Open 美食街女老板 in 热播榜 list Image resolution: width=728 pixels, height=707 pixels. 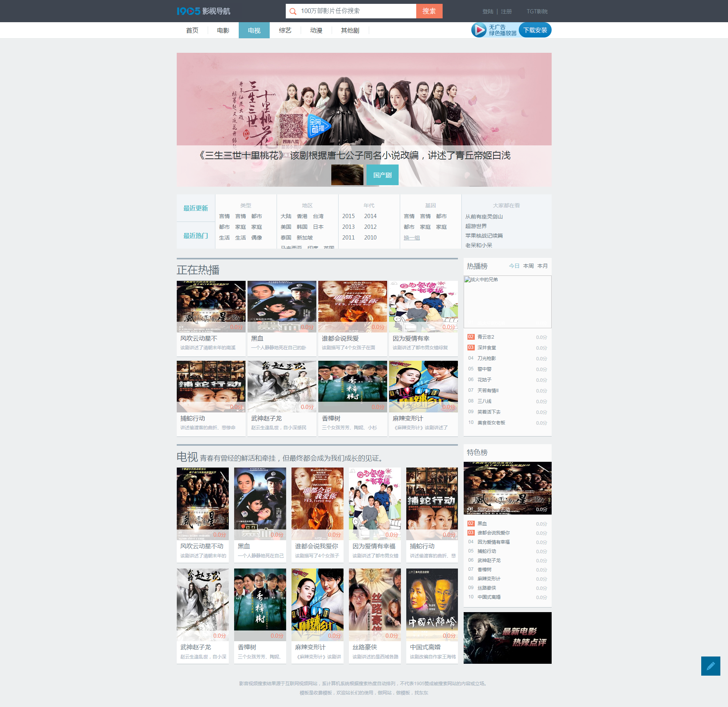point(492,423)
